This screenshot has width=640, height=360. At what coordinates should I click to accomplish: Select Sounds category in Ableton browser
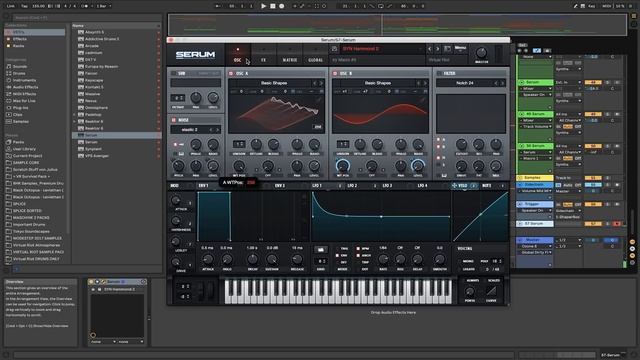(x=20, y=67)
